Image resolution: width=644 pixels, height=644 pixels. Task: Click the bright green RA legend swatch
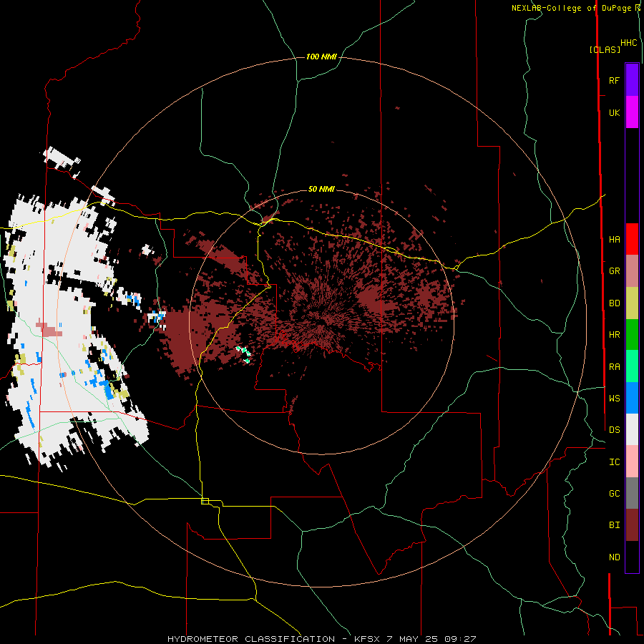pyautogui.click(x=632, y=366)
